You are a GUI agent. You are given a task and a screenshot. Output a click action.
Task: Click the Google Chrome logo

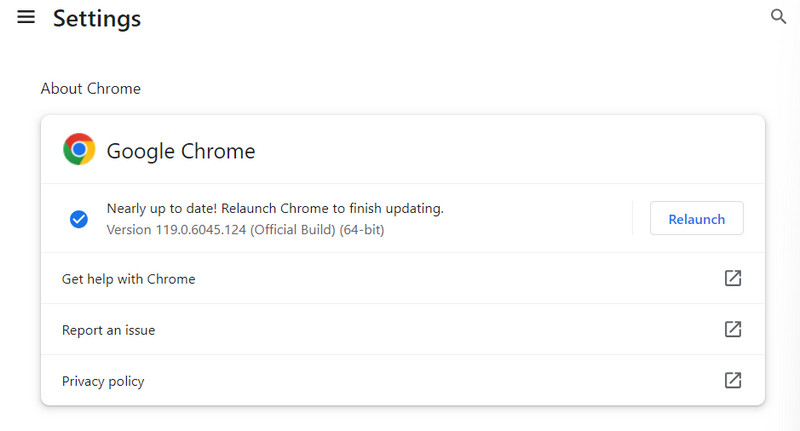pos(79,150)
